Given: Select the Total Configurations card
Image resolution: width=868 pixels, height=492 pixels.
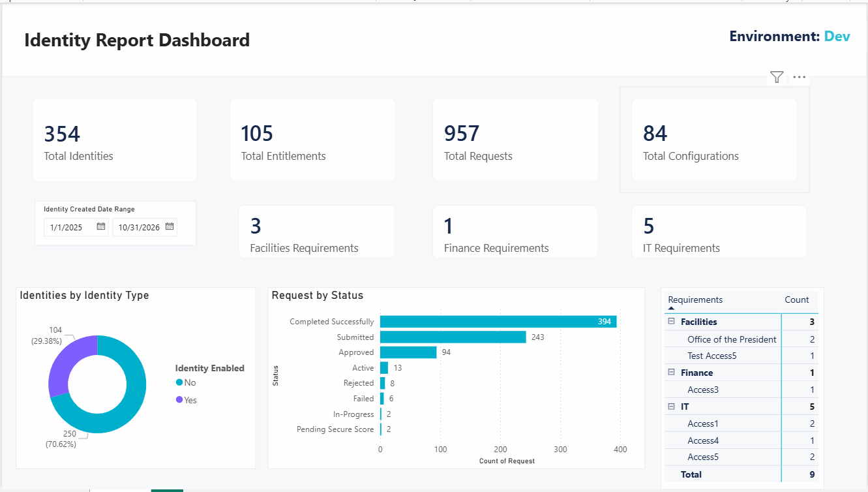Looking at the screenshot, I should pos(714,140).
